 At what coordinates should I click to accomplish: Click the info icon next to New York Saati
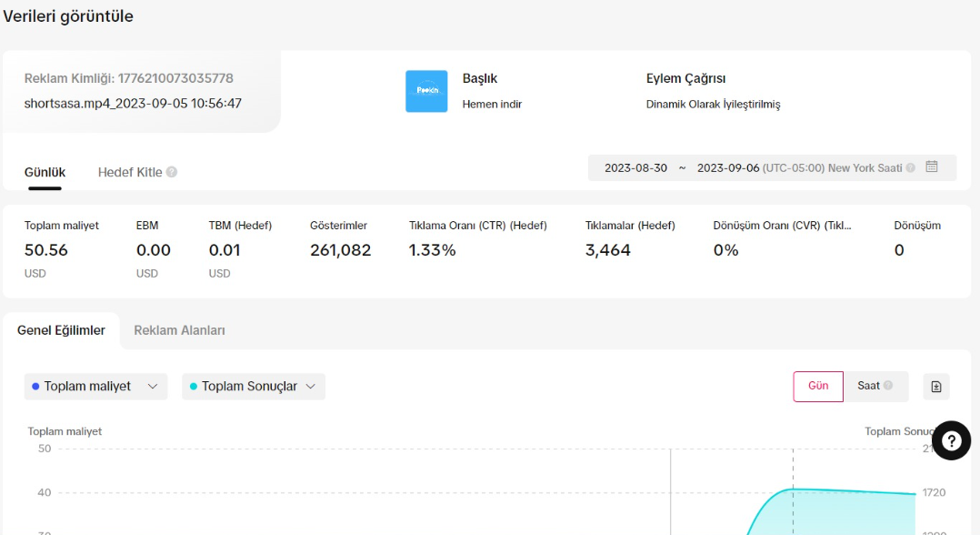tap(911, 167)
